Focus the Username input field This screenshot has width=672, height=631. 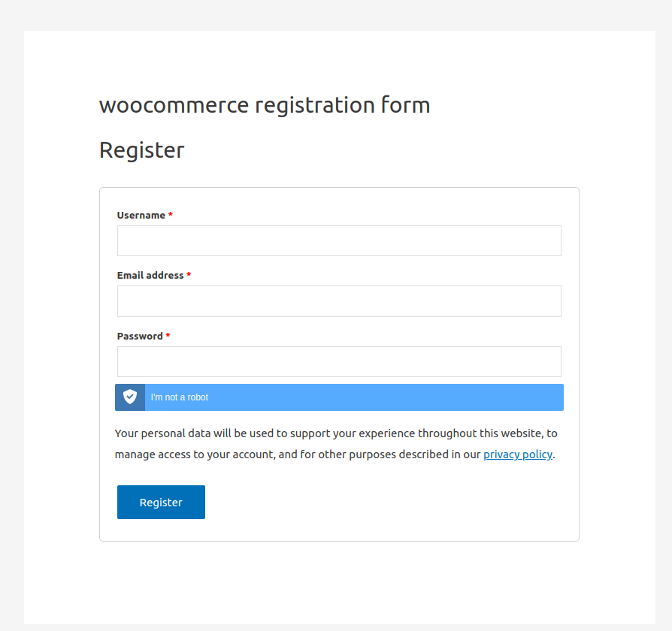pyautogui.click(x=339, y=240)
